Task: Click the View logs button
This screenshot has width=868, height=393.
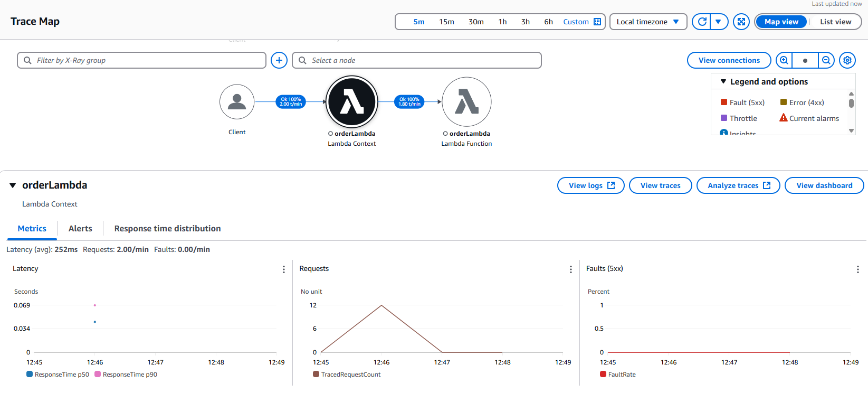Action: (x=591, y=185)
